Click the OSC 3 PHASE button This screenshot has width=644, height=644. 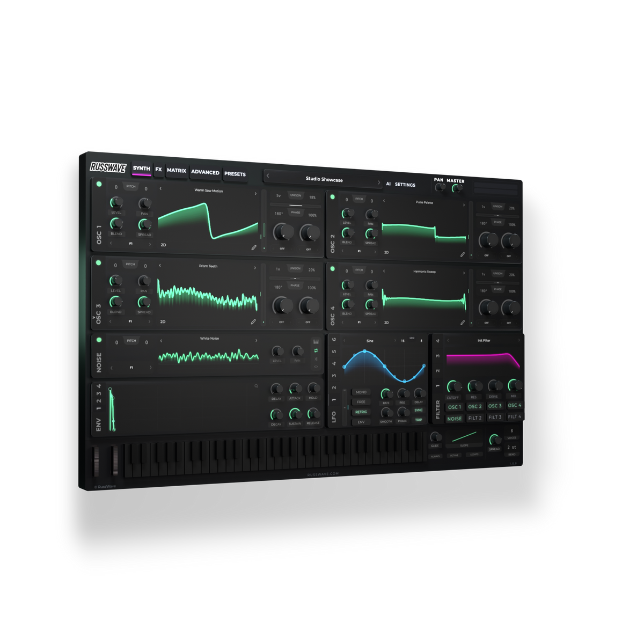[295, 286]
